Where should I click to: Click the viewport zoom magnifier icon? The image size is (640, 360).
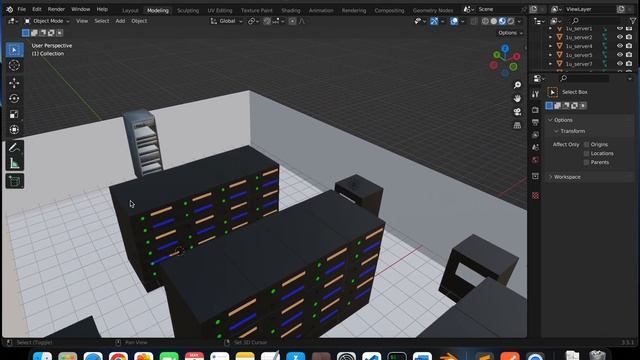[x=517, y=85]
